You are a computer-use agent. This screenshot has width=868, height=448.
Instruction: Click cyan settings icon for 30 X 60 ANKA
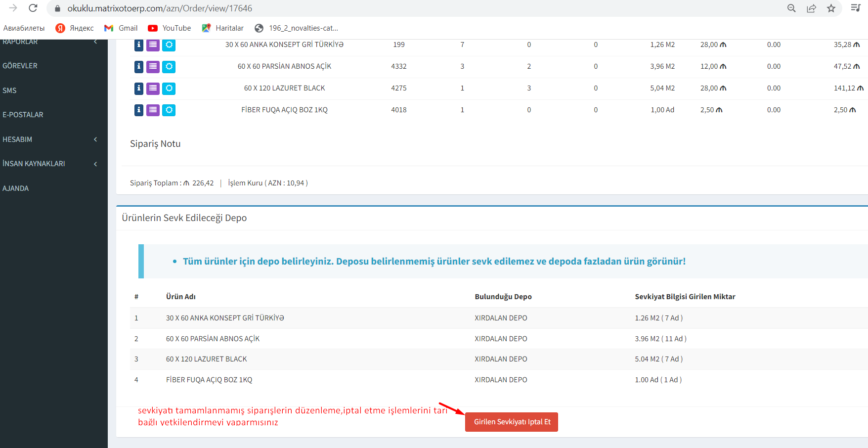click(169, 45)
